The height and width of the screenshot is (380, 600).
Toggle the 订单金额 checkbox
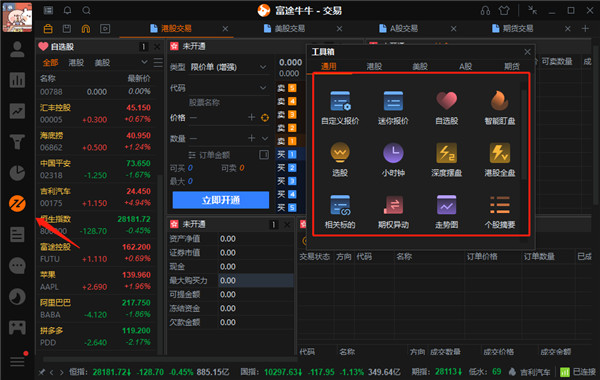click(264, 155)
